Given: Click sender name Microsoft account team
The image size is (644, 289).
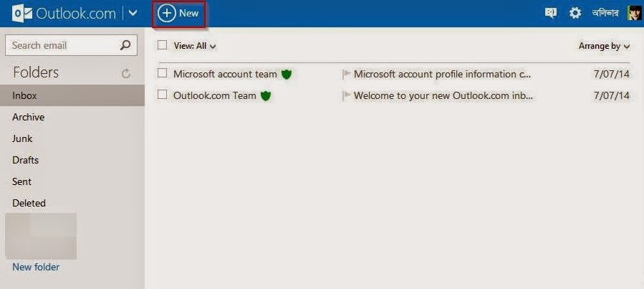Looking at the screenshot, I should [x=225, y=74].
